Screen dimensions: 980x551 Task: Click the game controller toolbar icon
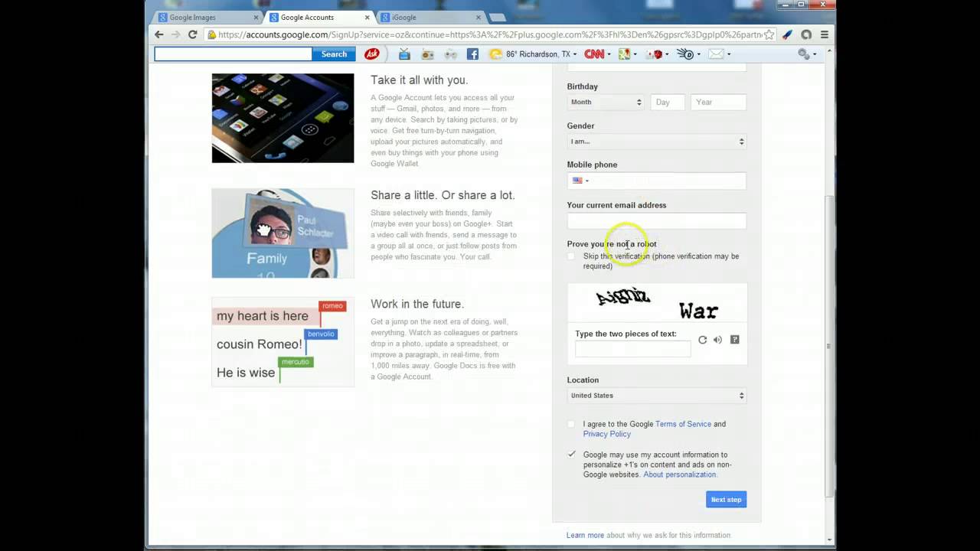click(450, 54)
